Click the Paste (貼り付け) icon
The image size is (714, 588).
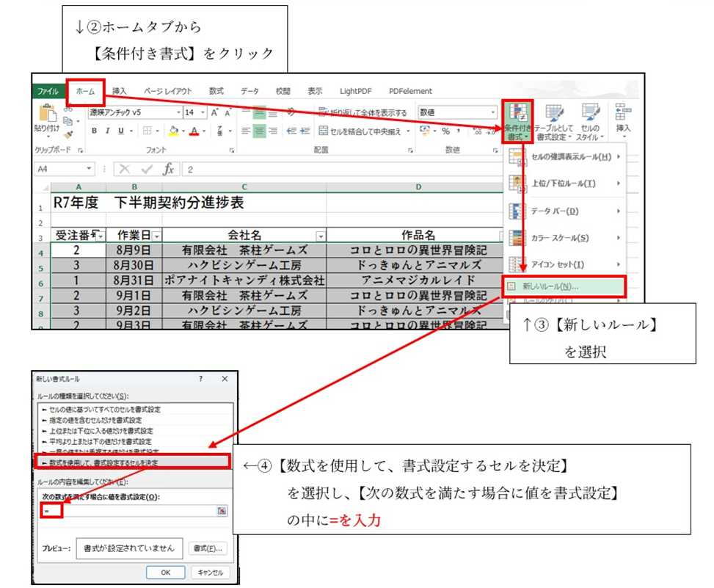point(47,120)
